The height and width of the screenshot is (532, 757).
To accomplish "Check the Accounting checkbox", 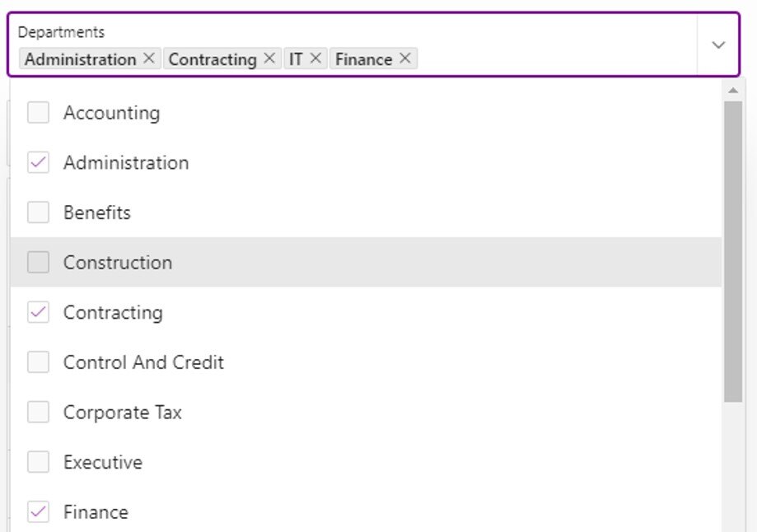I will point(38,113).
